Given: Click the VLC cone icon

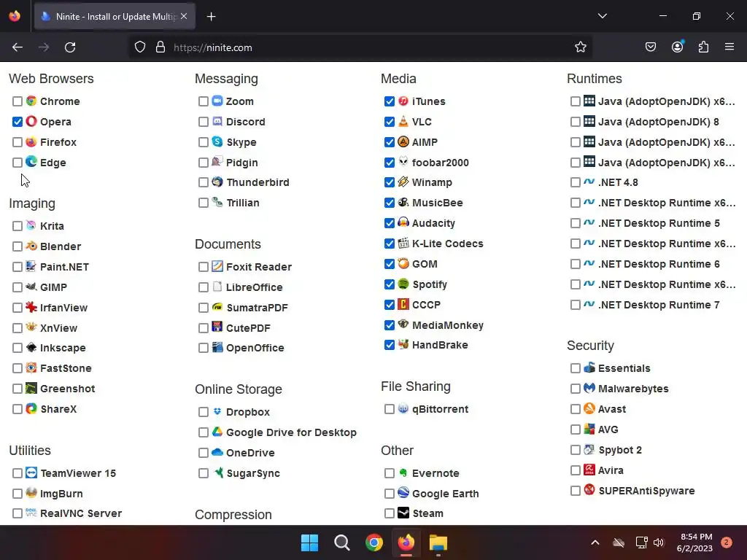Looking at the screenshot, I should [x=403, y=122].
